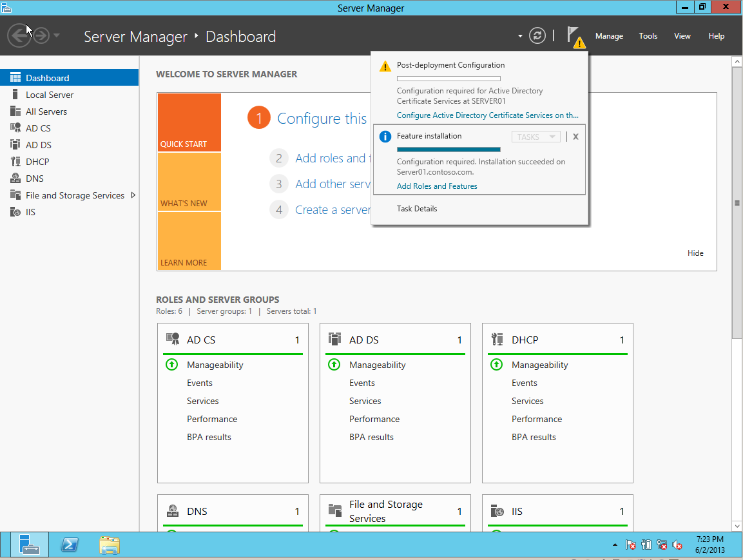743x560 pixels.
Task: Dismiss the Feature installation notification
Action: (575, 137)
